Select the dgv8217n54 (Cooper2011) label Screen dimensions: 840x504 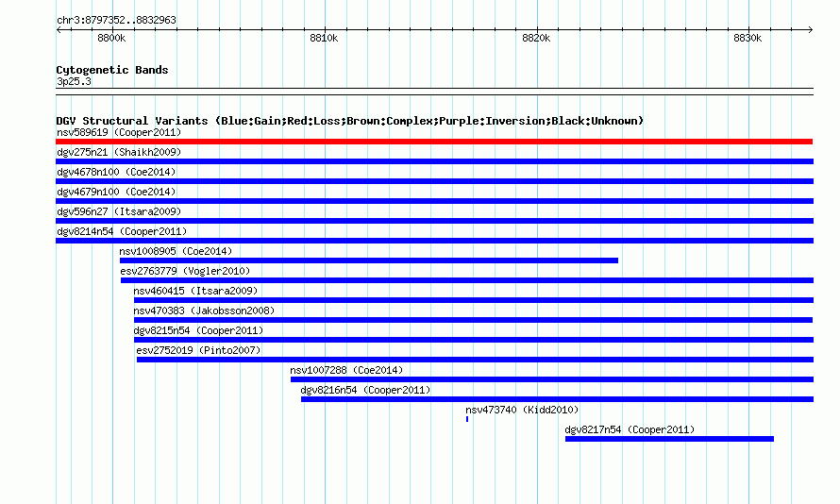click(630, 429)
